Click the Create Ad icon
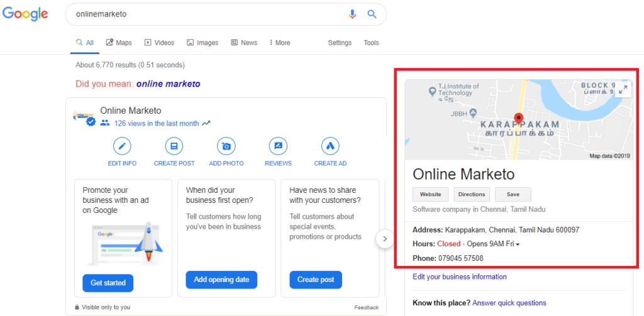Image resolution: width=644 pixels, height=316 pixels. click(x=330, y=146)
